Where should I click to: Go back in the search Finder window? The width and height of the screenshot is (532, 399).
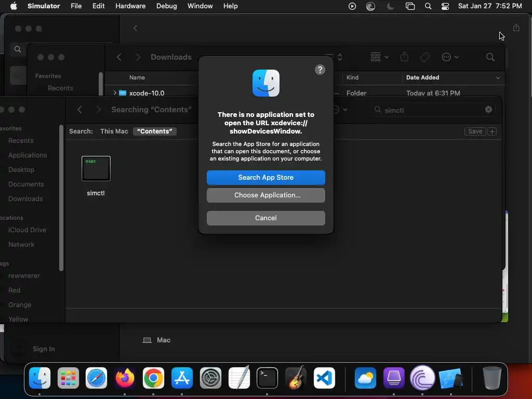pyautogui.click(x=79, y=110)
